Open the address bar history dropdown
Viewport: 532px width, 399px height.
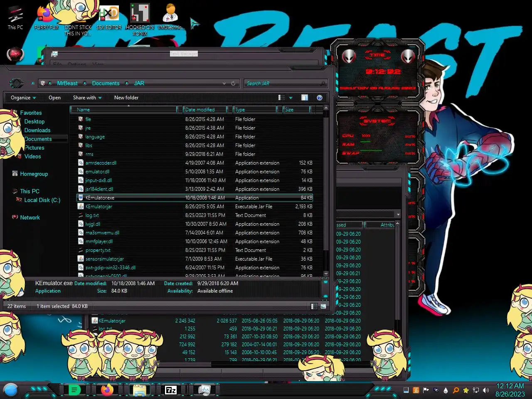point(224,84)
